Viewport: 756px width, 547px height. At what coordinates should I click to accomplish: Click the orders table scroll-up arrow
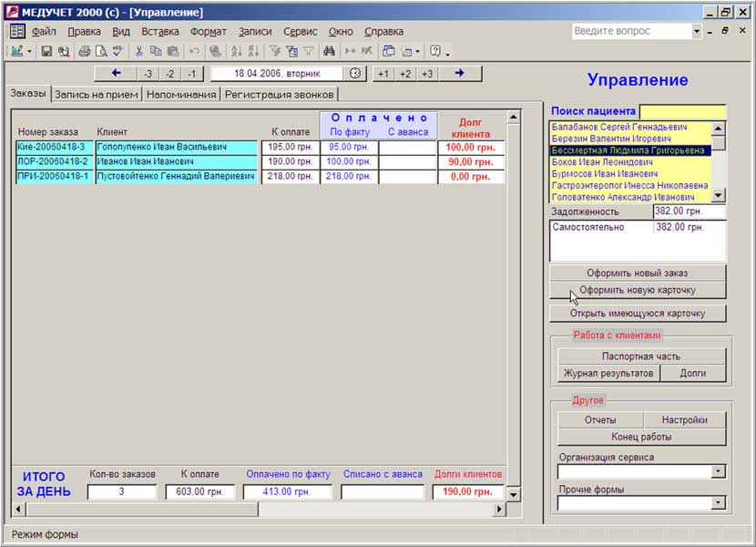[x=513, y=118]
